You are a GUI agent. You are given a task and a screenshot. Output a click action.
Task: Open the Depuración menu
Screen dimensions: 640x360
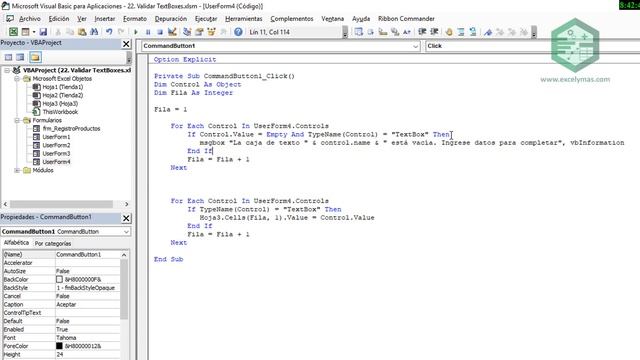tap(171, 19)
